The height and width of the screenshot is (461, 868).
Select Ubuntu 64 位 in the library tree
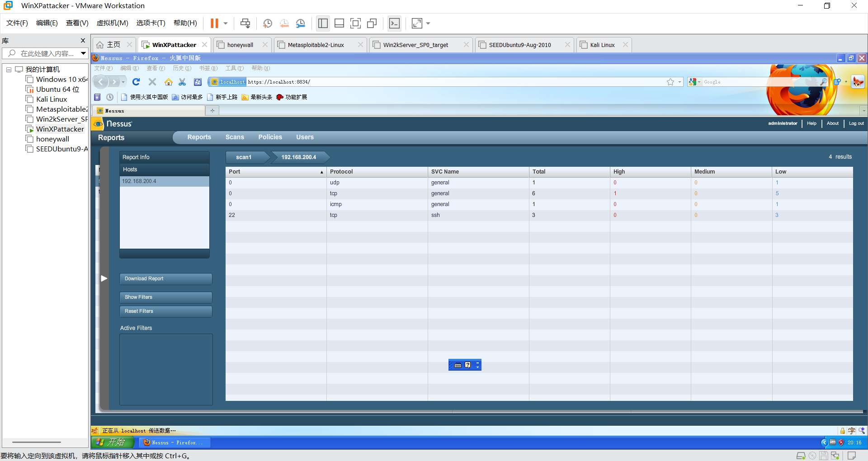pos(58,89)
